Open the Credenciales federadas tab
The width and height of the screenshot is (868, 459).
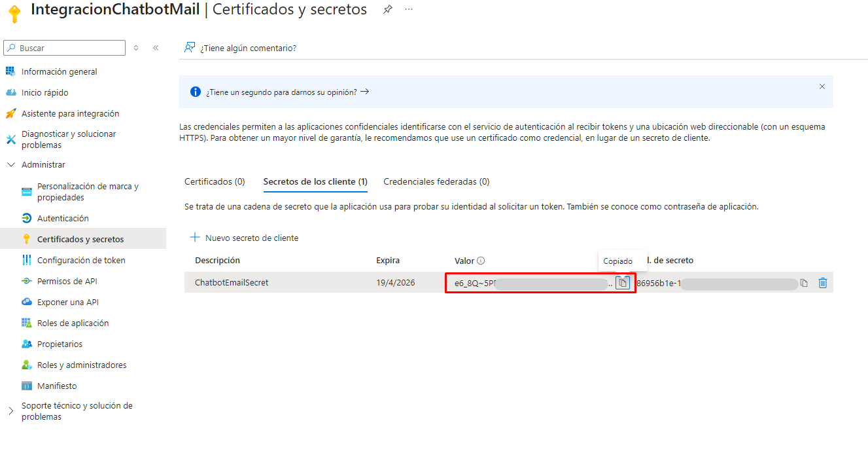pos(436,181)
